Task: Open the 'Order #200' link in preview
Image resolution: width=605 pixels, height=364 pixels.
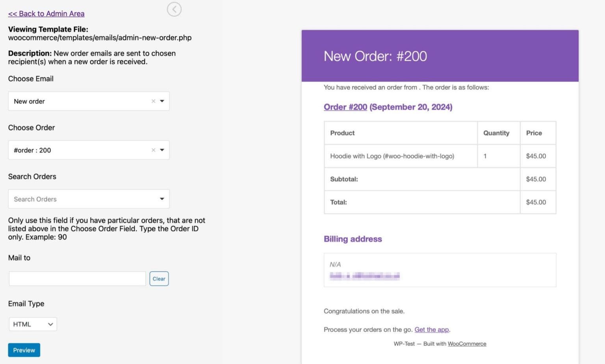Action: coord(345,107)
